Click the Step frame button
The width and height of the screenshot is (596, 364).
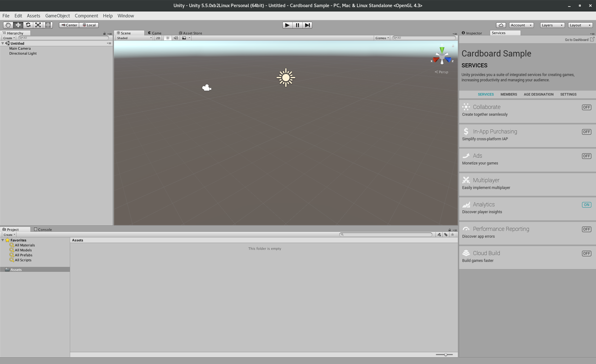pos(307,25)
